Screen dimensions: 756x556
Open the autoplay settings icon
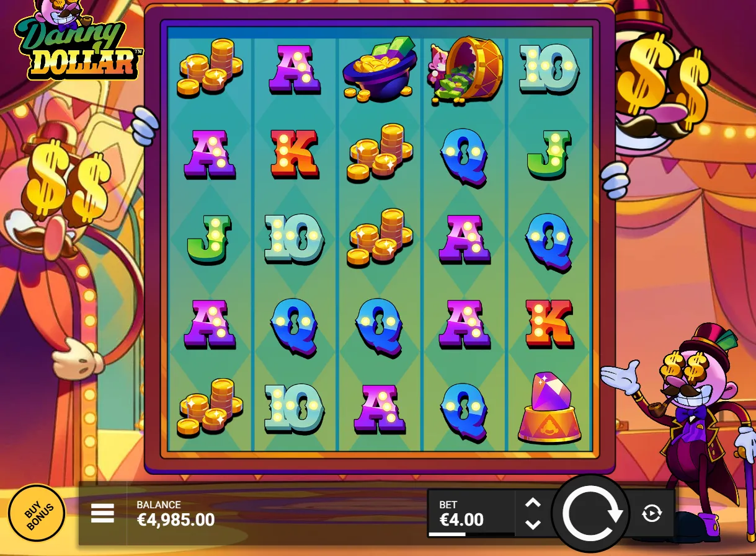pos(652,513)
